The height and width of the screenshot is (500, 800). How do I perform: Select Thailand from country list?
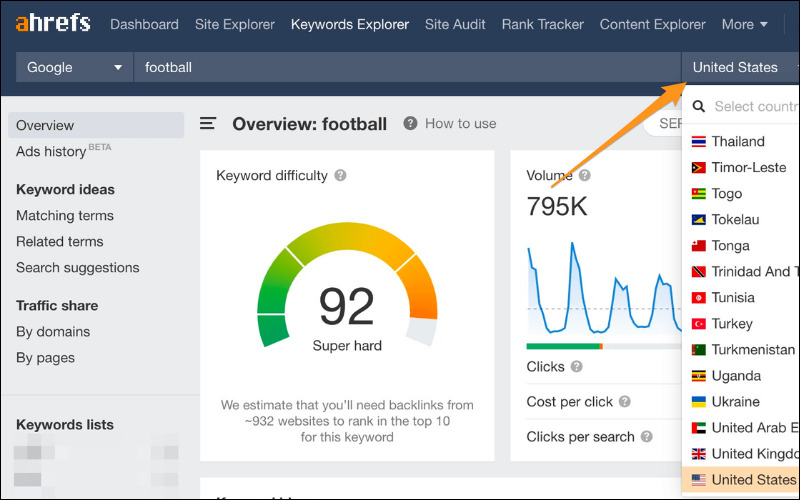741,141
